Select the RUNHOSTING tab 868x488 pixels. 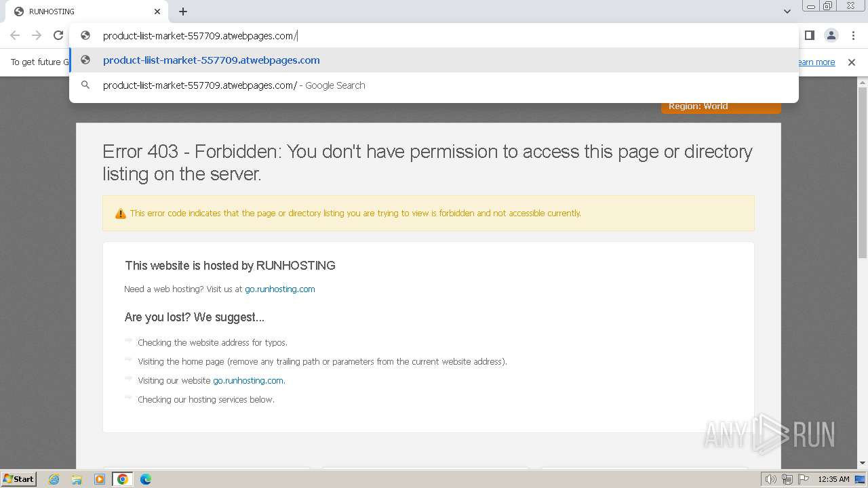[x=87, y=12]
